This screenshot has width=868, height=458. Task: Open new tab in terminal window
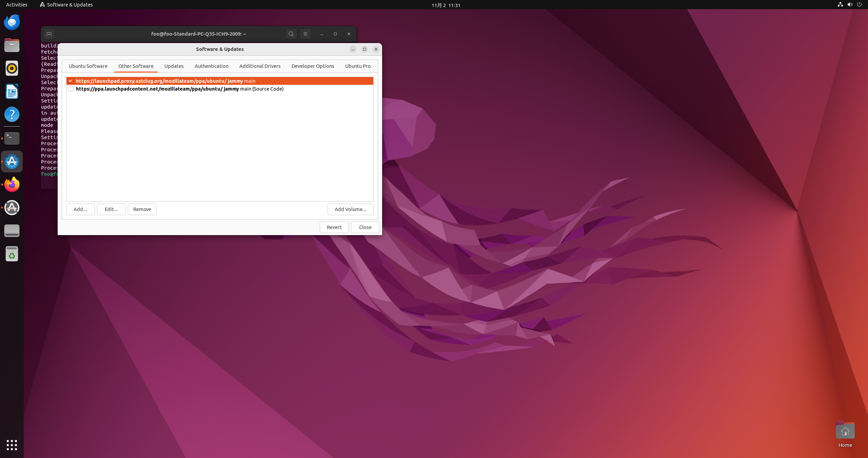[49, 34]
